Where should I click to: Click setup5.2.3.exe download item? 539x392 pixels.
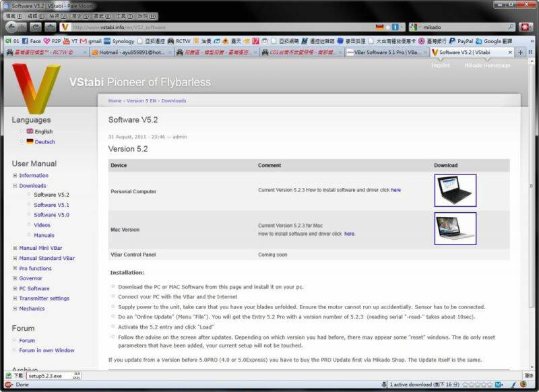click(x=54, y=376)
